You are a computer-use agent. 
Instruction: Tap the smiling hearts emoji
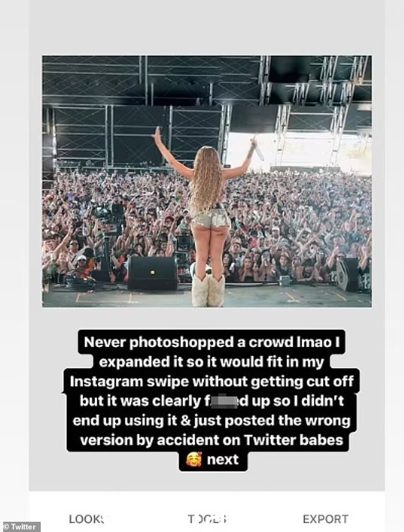click(194, 459)
